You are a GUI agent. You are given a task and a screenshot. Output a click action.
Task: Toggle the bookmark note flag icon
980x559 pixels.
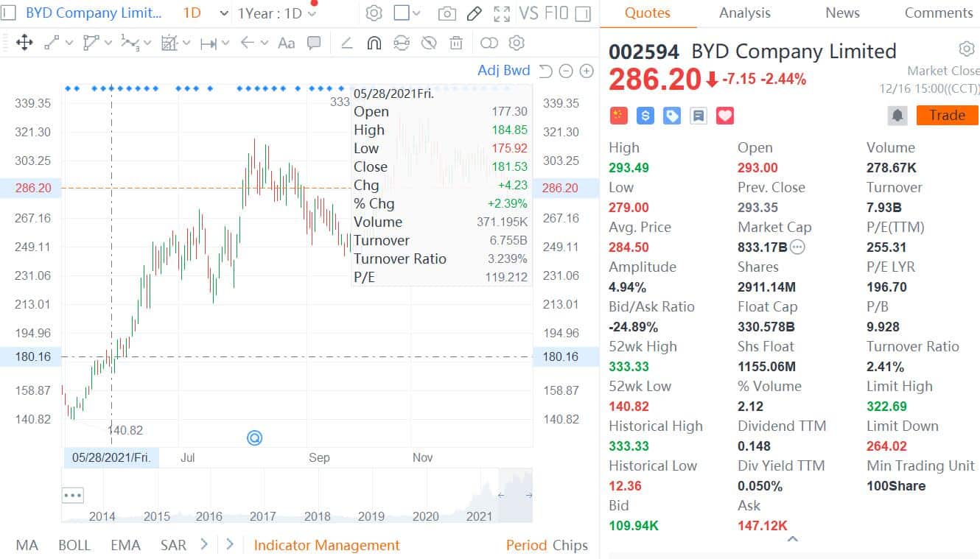(699, 116)
